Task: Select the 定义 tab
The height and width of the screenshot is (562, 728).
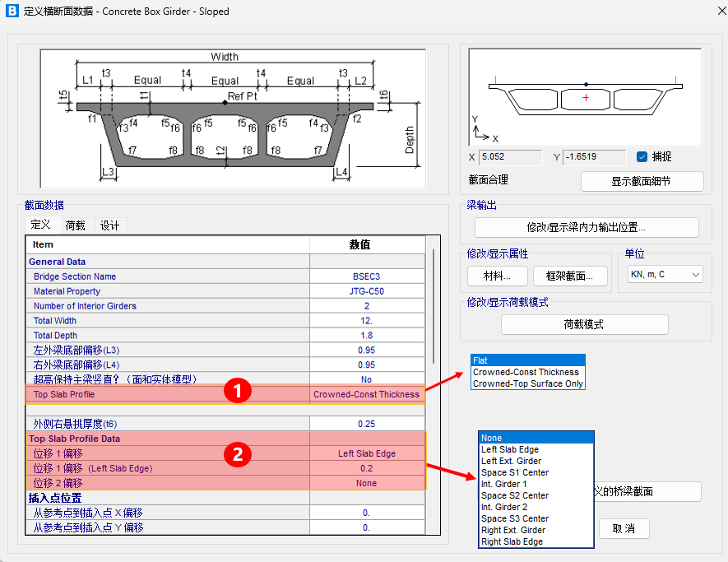Action: tap(41, 225)
